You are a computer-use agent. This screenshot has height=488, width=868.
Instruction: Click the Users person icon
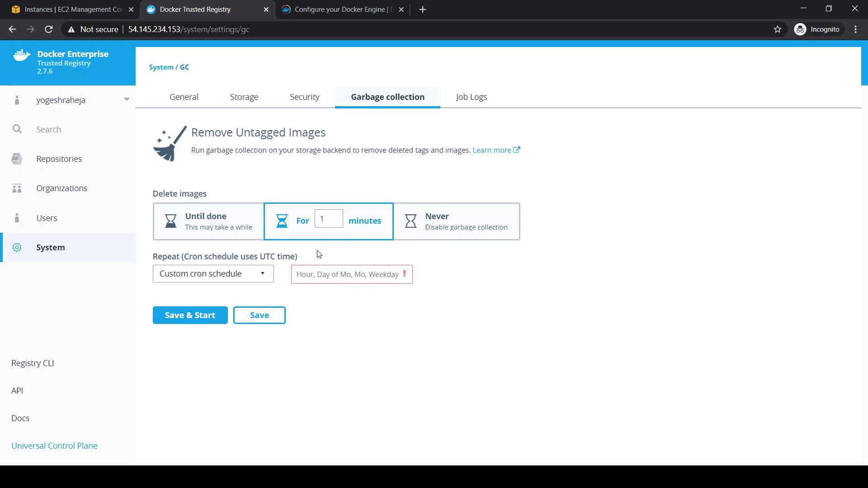[17, 218]
